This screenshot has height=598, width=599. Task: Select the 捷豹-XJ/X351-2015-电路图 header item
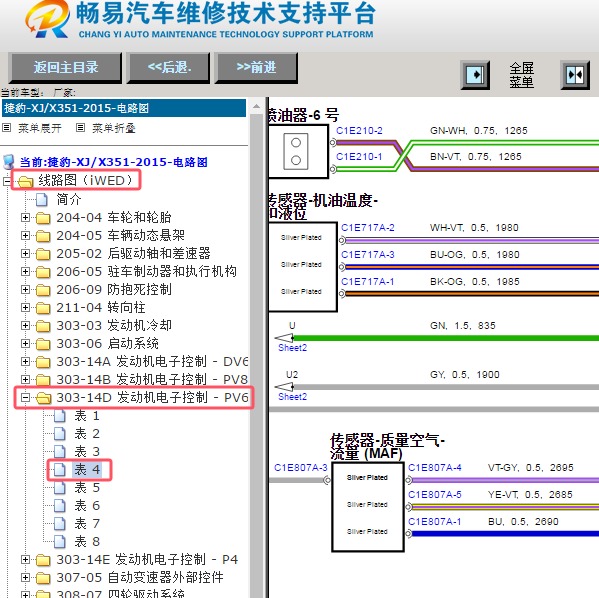tap(124, 108)
